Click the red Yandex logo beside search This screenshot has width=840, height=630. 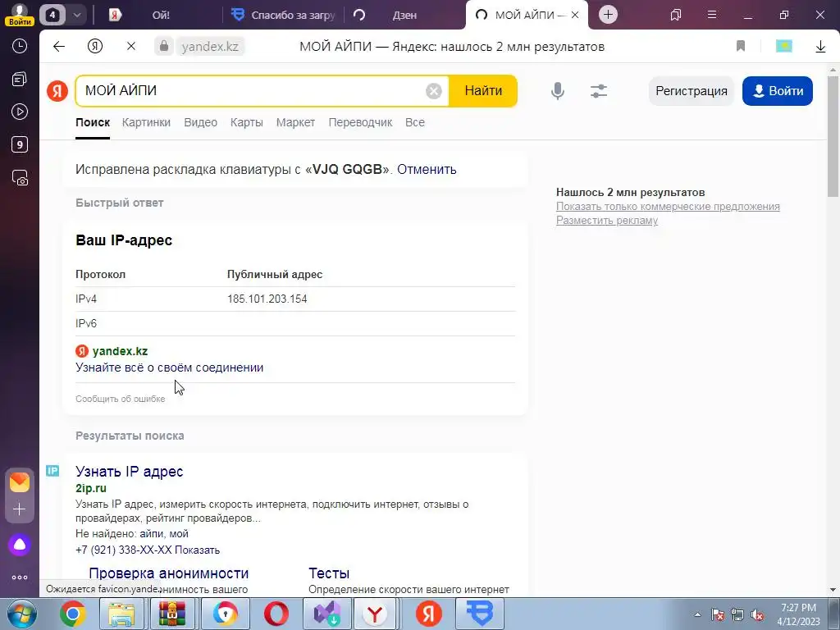(x=57, y=90)
